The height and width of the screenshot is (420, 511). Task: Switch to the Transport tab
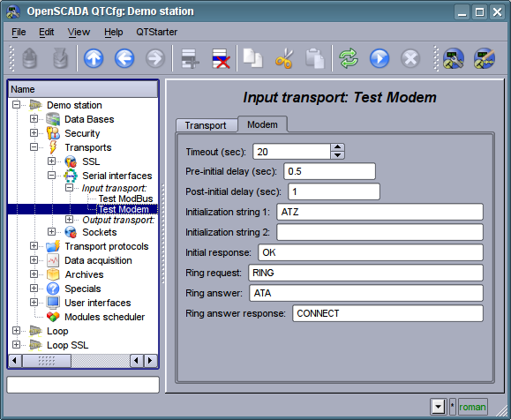click(x=206, y=125)
